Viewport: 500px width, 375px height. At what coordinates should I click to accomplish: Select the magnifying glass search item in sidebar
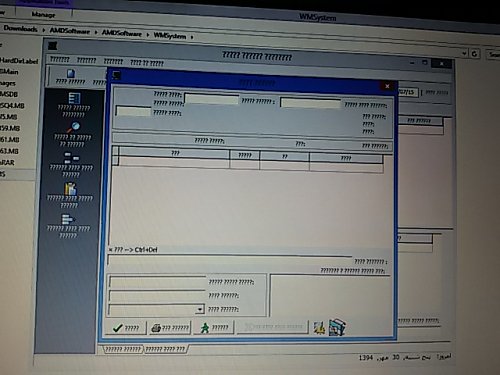click(72, 135)
